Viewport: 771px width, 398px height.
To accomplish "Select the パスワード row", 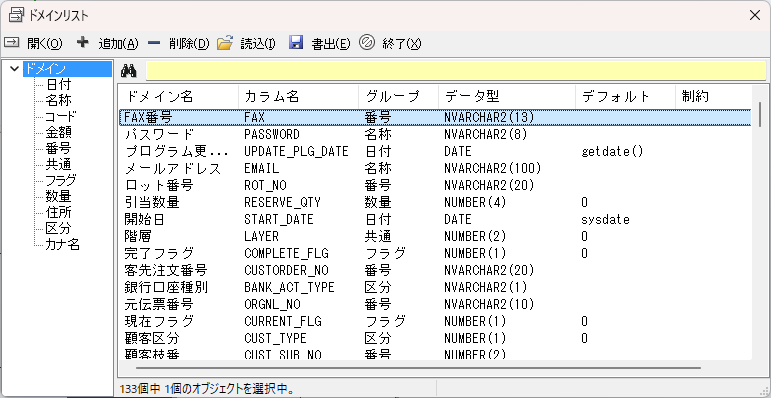I will [435, 134].
